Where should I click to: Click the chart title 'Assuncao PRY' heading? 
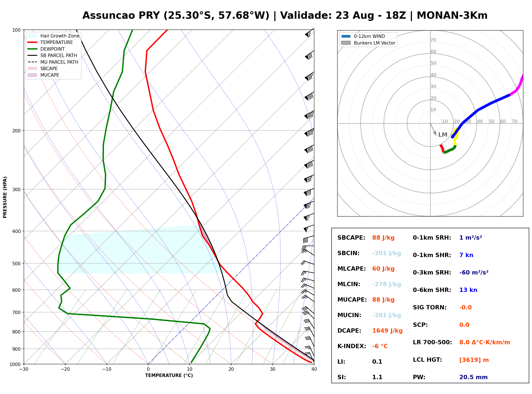click(x=285, y=16)
